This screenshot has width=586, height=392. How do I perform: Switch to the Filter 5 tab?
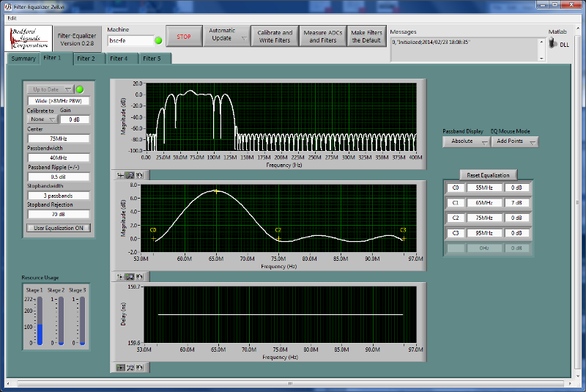pyautogui.click(x=155, y=59)
